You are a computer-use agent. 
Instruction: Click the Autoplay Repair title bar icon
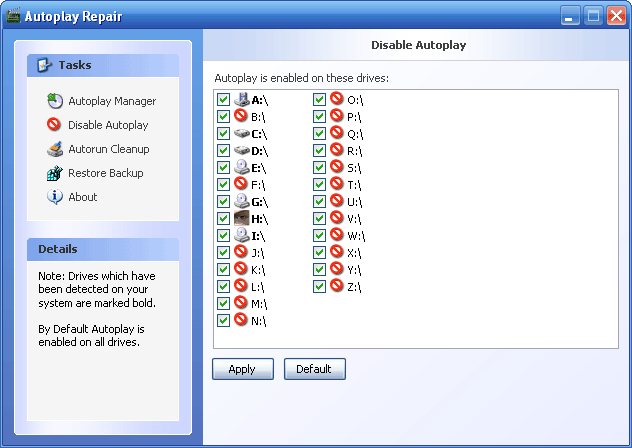13,15
